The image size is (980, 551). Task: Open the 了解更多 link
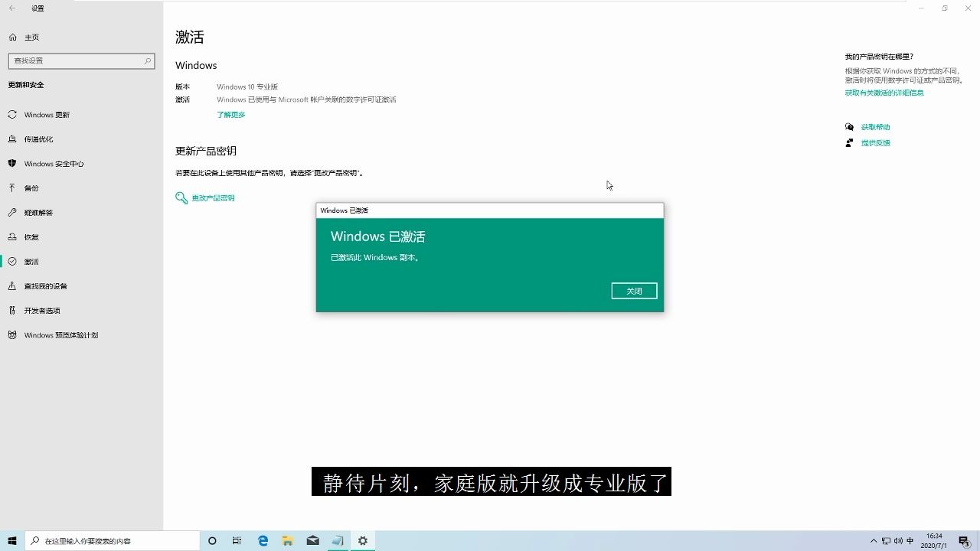click(231, 115)
